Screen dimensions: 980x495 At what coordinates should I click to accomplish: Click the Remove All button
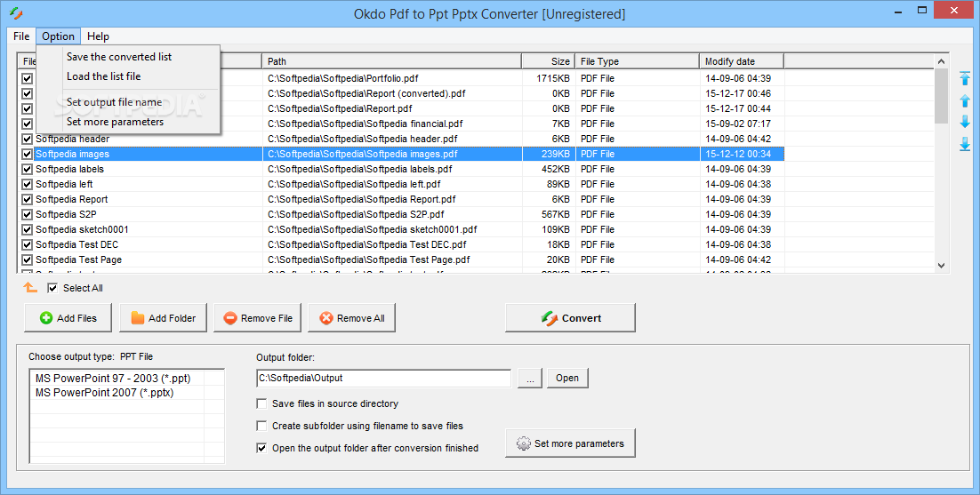click(x=352, y=318)
